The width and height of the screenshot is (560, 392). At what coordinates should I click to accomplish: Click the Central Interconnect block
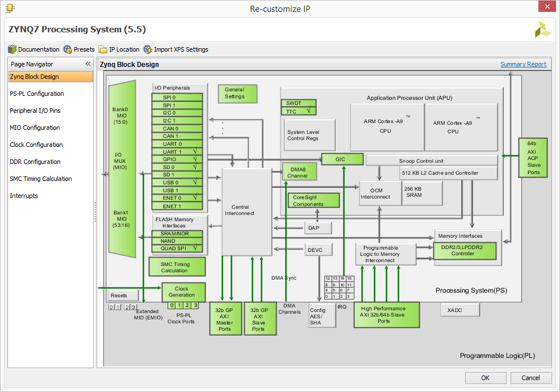tap(247, 212)
